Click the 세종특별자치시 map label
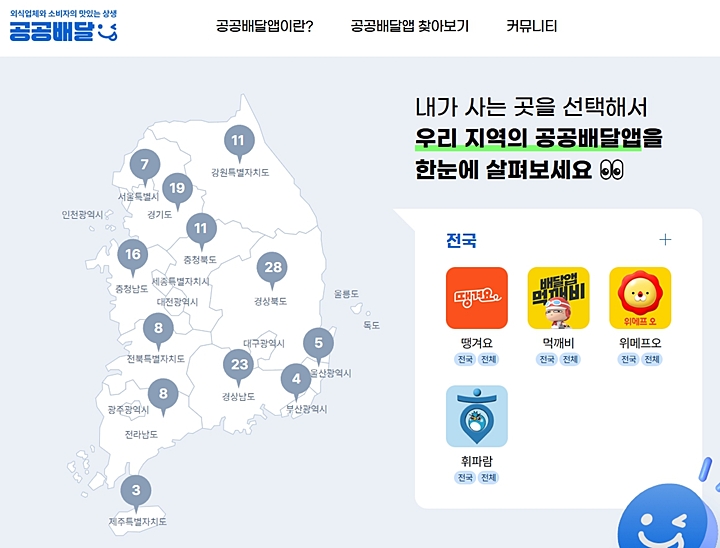720x548 pixels. pos(181,281)
